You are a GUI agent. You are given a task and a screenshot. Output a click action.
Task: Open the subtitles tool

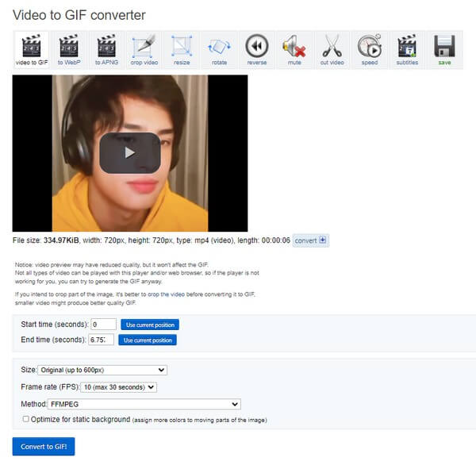407,50
